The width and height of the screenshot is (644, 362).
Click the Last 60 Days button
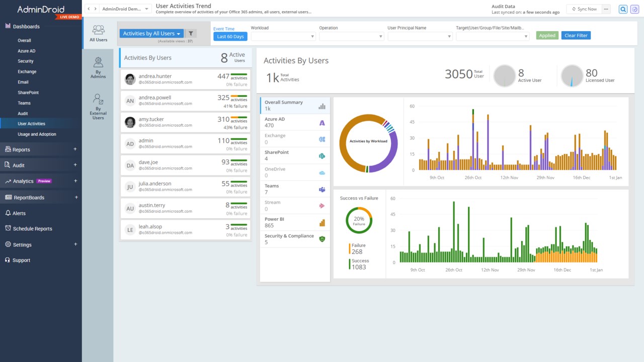click(x=230, y=37)
